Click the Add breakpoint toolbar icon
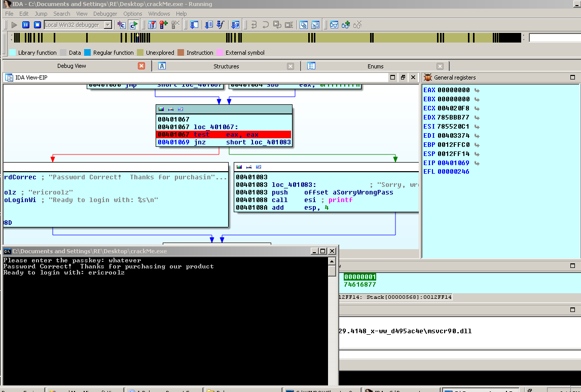This screenshot has height=392, width=581. point(164,25)
